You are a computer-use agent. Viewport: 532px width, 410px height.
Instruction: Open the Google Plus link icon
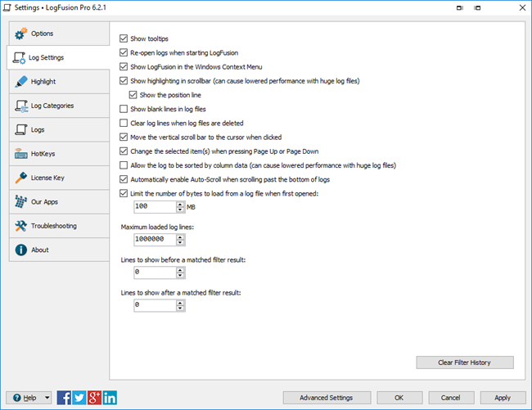pos(94,398)
